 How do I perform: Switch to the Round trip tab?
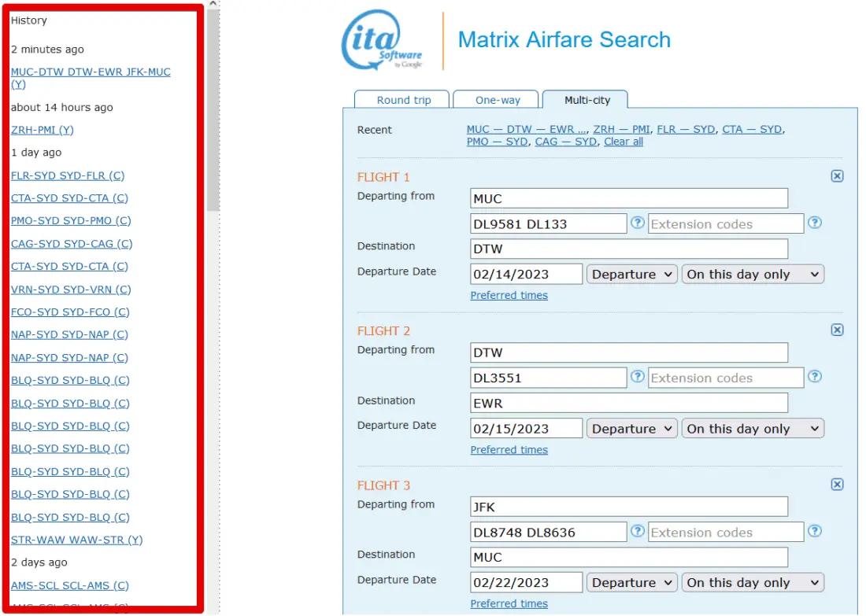(403, 100)
